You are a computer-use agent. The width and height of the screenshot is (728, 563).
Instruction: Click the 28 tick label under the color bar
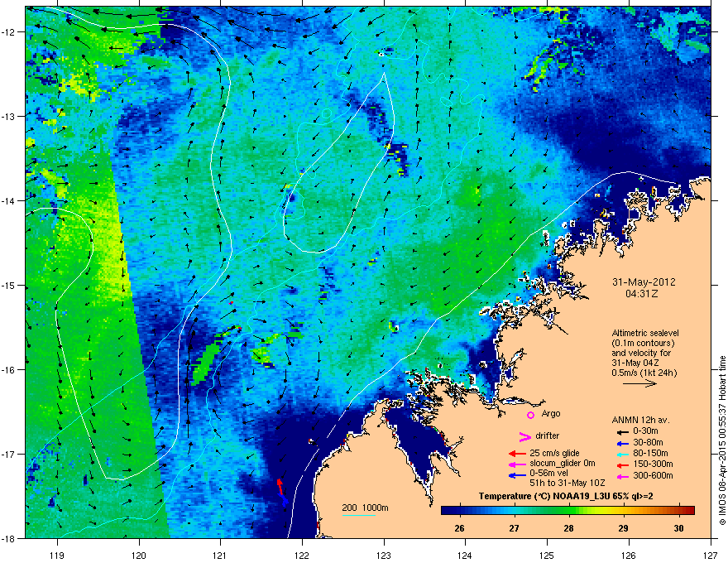[569, 528]
